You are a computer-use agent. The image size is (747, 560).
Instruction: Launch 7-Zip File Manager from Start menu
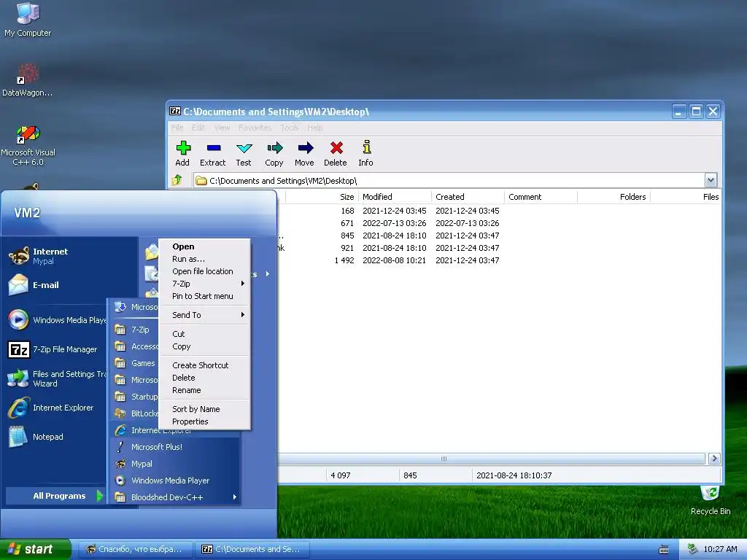(x=55, y=349)
